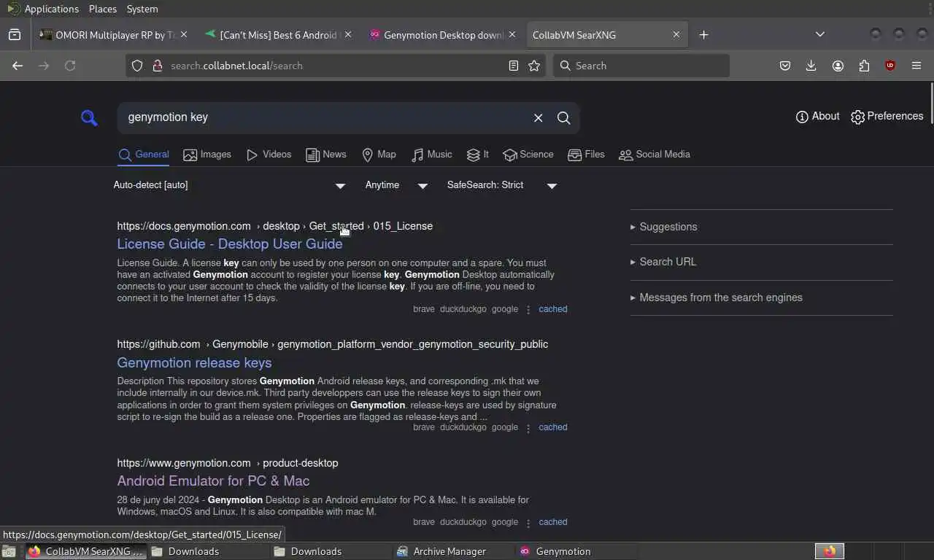
Task: Switch to the It category
Action: coord(477,155)
